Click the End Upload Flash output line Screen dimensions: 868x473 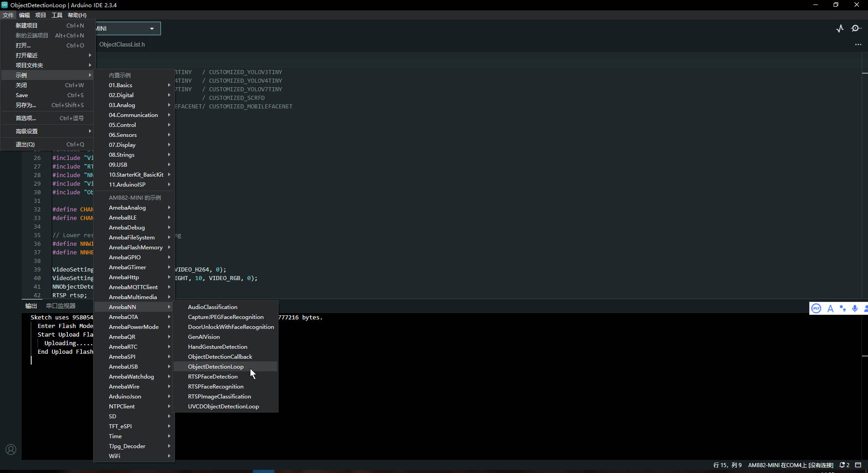coord(65,351)
